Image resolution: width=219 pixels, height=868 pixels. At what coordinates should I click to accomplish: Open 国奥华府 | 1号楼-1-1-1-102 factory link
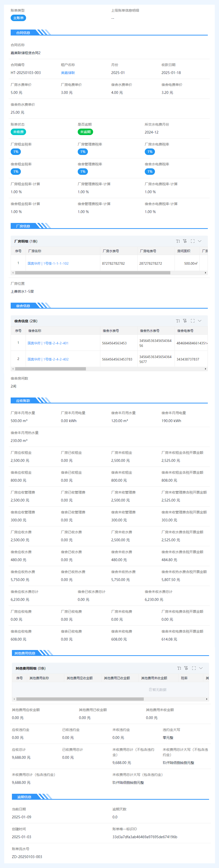click(x=48, y=263)
